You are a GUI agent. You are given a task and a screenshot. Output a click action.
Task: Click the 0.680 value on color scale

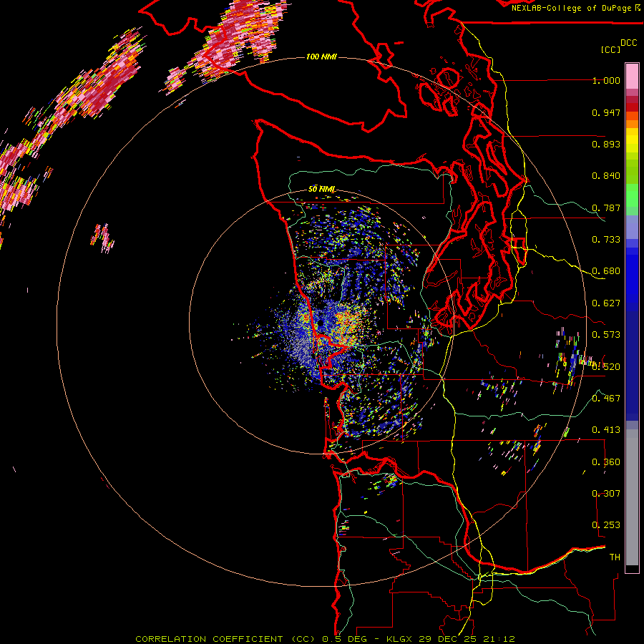point(606,271)
